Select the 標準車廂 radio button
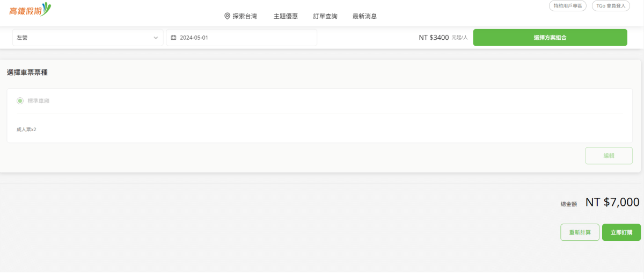 pos(20,101)
